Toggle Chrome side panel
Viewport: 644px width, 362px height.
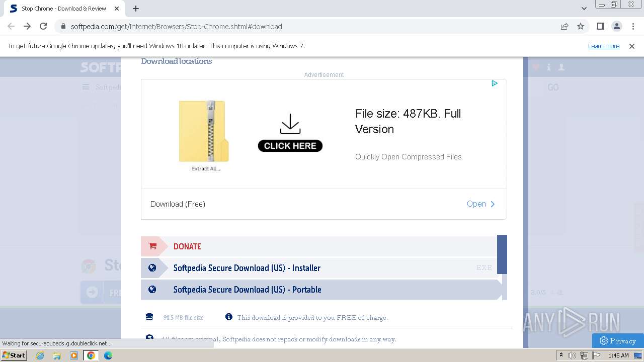pos(600,26)
